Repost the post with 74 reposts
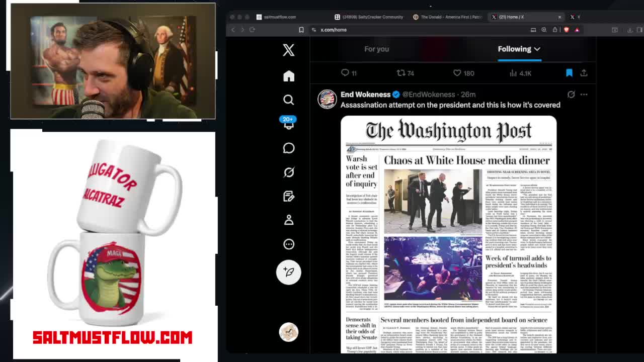 401,73
